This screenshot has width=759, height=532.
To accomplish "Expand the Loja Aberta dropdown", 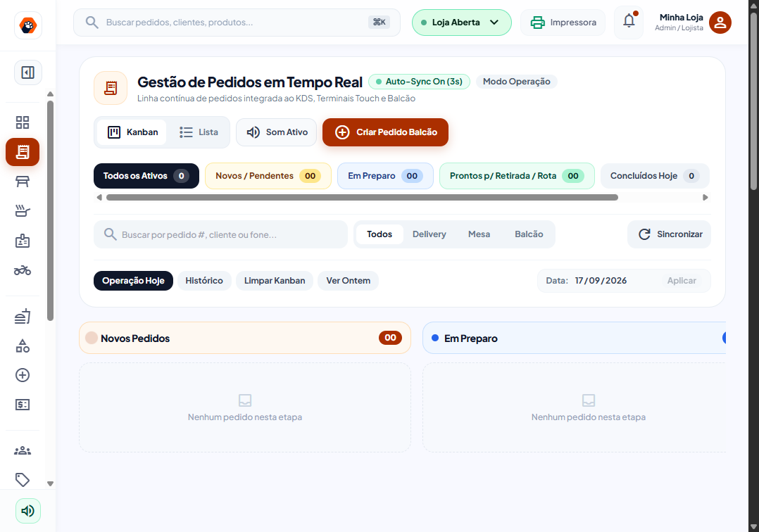I will click(461, 23).
